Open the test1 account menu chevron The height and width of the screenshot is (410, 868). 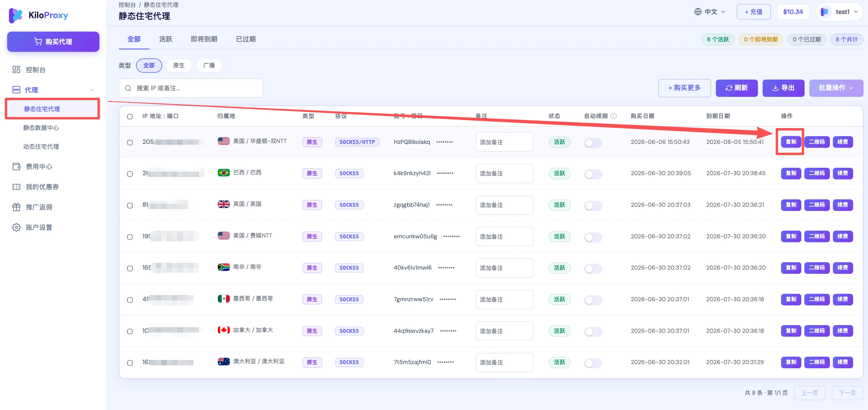856,12
